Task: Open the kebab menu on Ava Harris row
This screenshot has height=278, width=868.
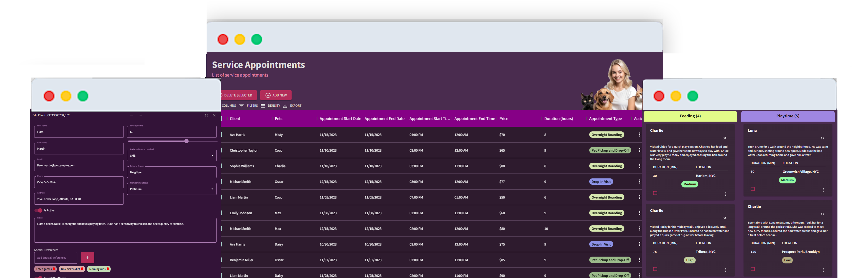Action: point(639,135)
